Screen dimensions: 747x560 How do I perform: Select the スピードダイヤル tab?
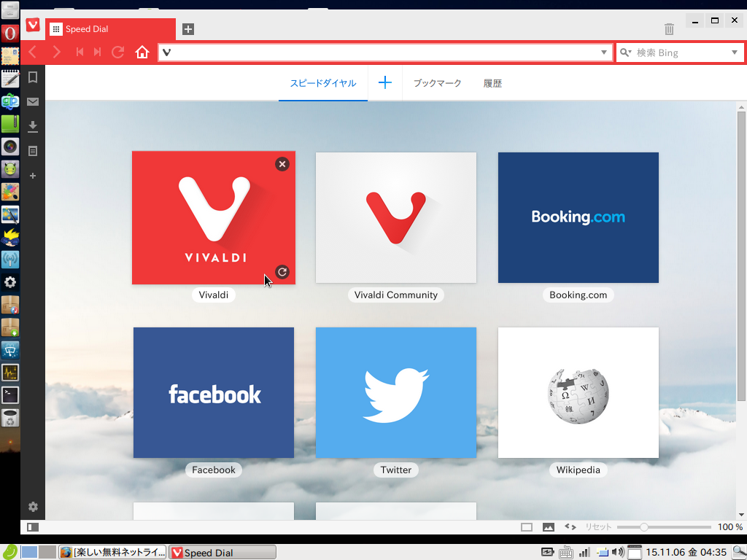coord(323,83)
